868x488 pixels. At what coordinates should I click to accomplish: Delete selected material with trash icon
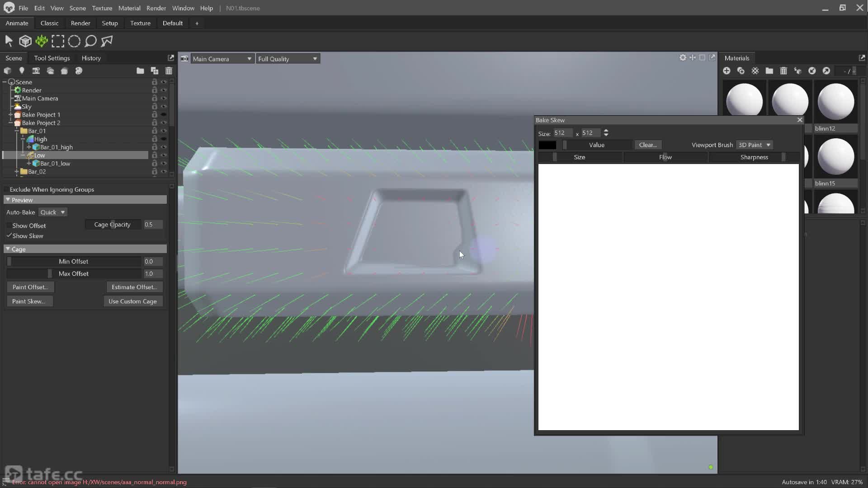(783, 70)
